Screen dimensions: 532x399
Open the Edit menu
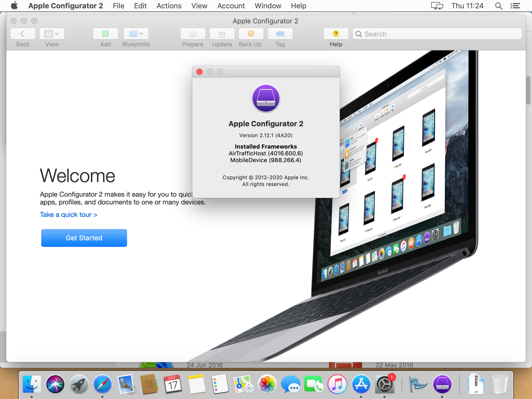140,6
